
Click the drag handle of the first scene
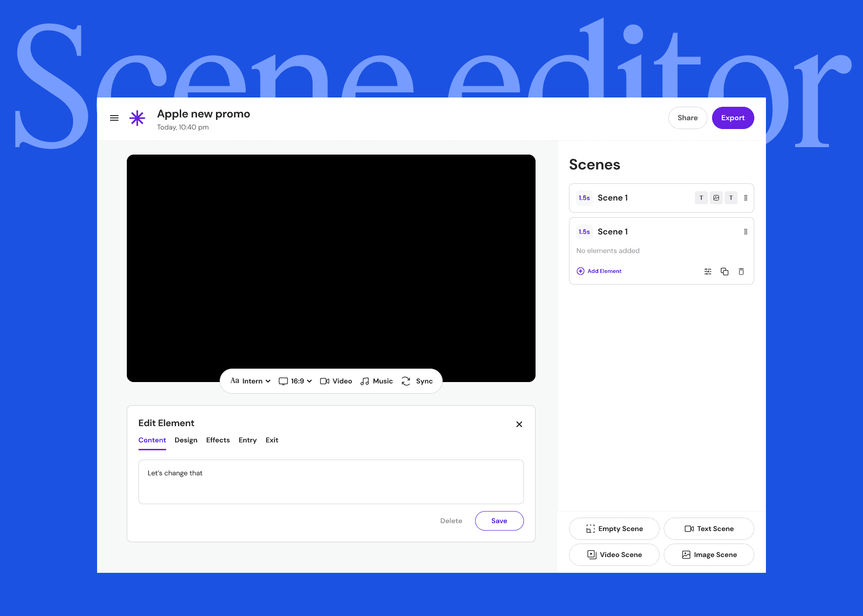(746, 198)
